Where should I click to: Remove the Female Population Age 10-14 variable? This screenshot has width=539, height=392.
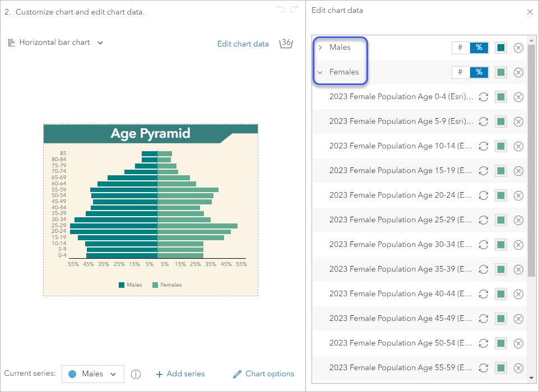point(518,146)
